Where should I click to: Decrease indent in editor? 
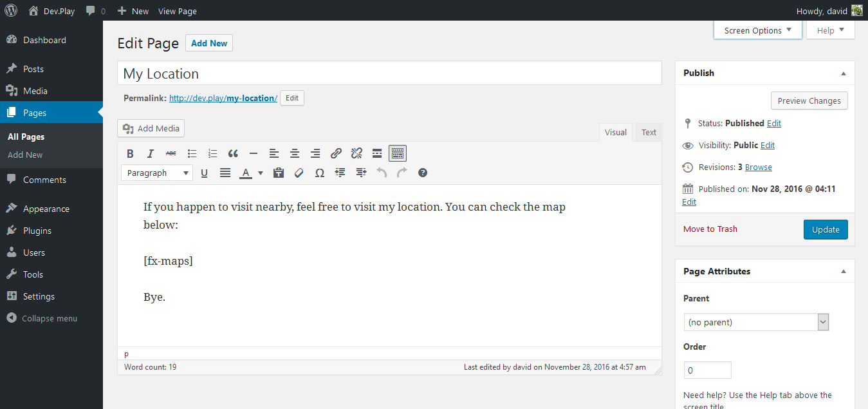click(x=340, y=173)
